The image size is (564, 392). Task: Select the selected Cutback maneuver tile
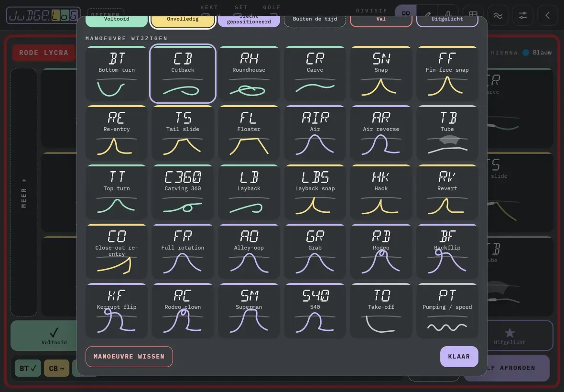183,74
